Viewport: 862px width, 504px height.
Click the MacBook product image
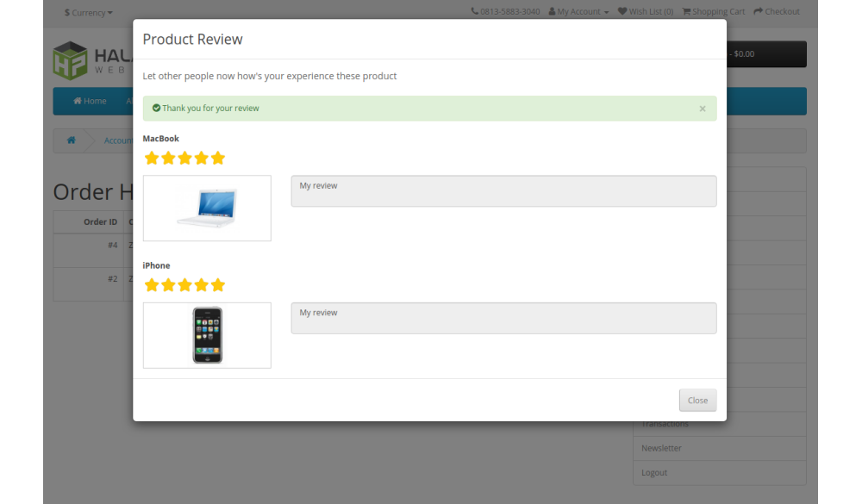click(x=207, y=208)
